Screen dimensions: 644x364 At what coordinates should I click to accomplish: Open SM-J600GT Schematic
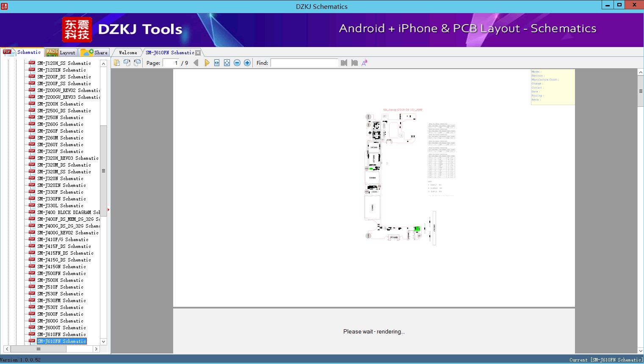[61, 328]
